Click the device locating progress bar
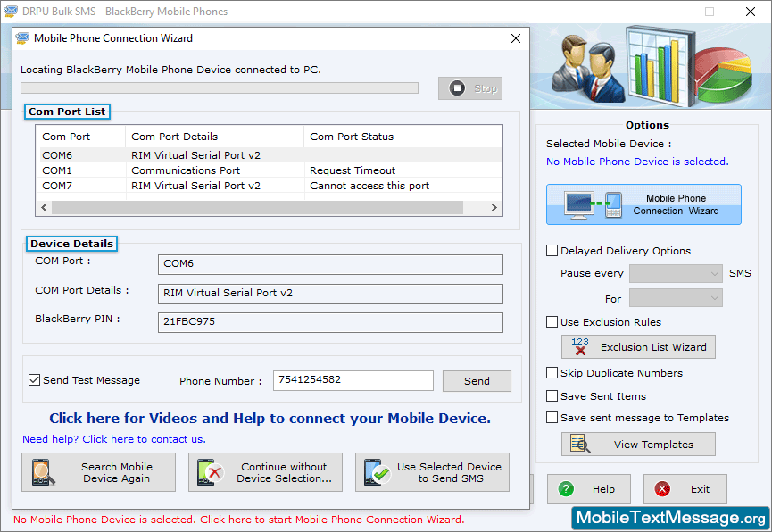This screenshot has height=532, width=772. 220,88
